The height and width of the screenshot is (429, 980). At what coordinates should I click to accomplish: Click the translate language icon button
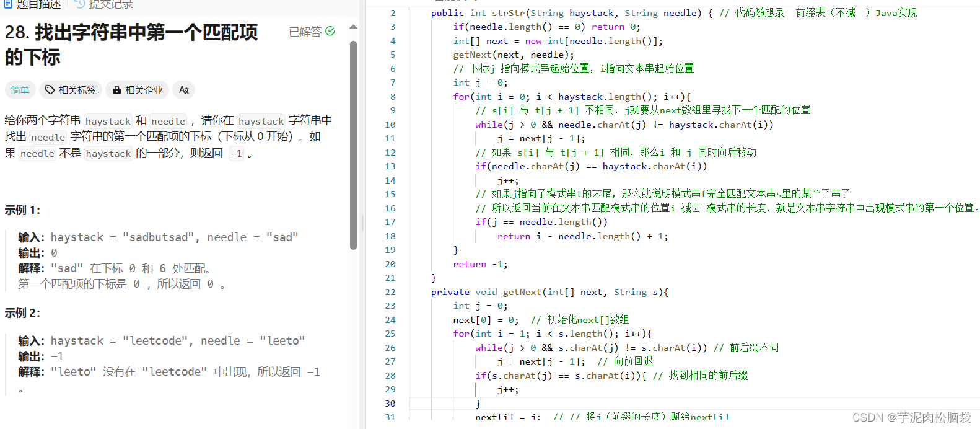184,90
